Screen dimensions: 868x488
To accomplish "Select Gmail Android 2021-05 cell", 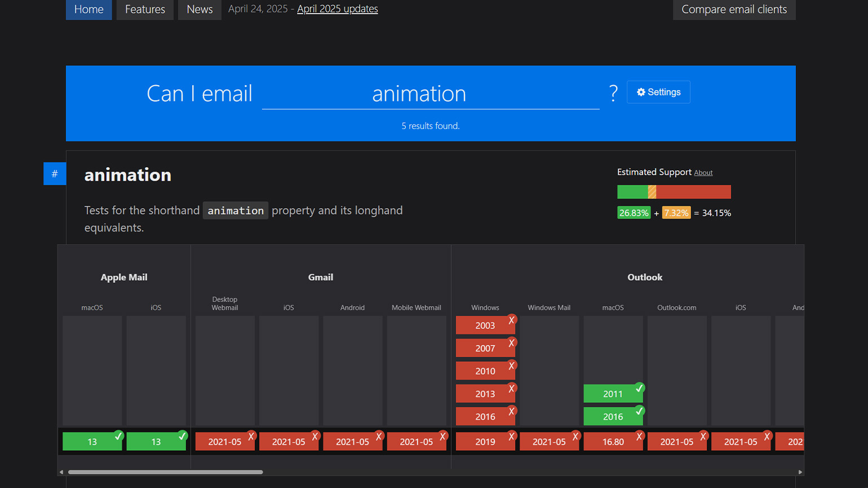I will point(352,441).
